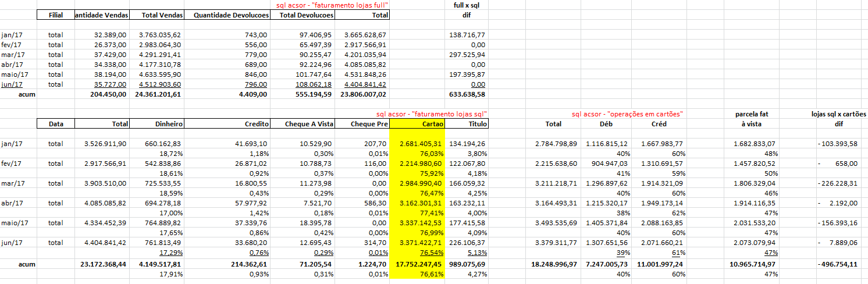The width and height of the screenshot is (868, 284).
Task: Select cell containing 26.373,00
Action: (109, 45)
